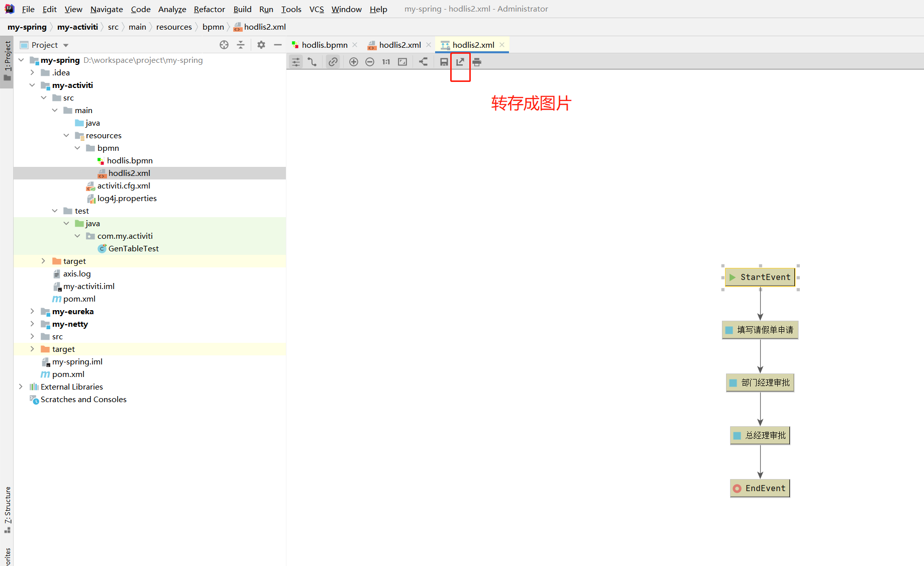Toggle curved connector lines in diagram toolbar

pos(313,61)
